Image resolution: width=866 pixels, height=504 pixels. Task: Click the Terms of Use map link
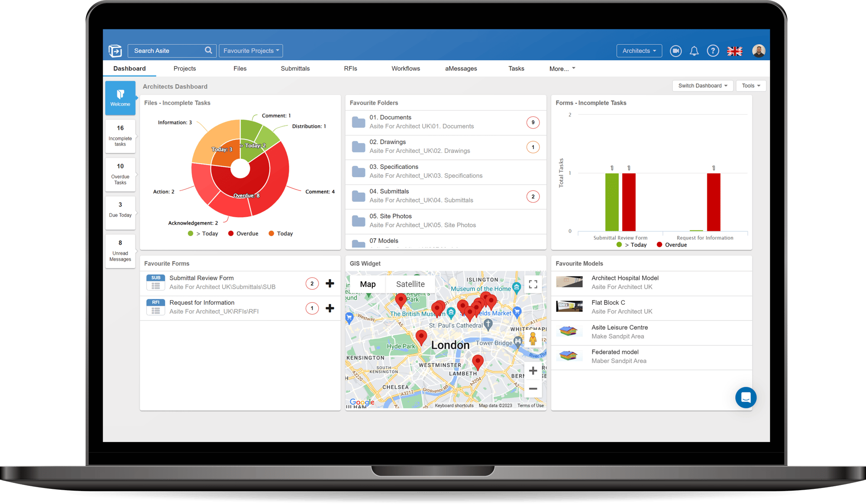point(530,406)
